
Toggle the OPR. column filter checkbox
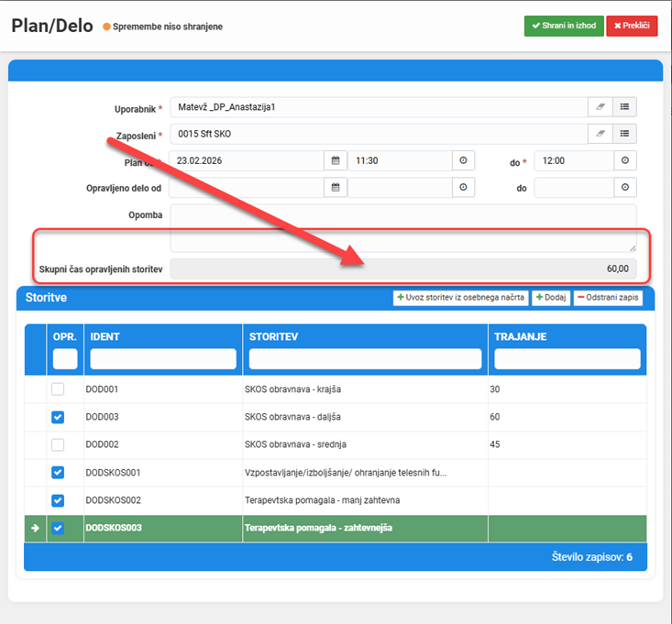[65, 358]
